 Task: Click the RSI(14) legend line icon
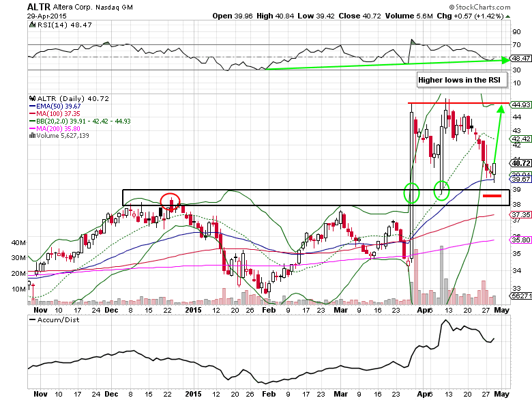(31, 25)
